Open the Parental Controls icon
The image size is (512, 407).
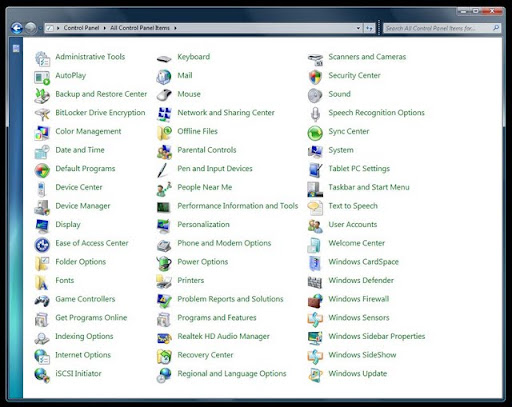(164, 152)
